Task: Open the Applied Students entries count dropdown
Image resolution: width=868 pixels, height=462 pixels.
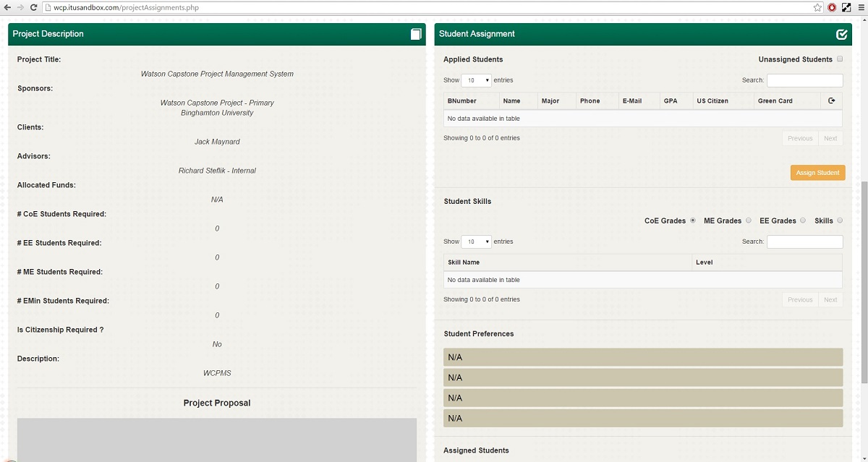Action: [x=476, y=80]
